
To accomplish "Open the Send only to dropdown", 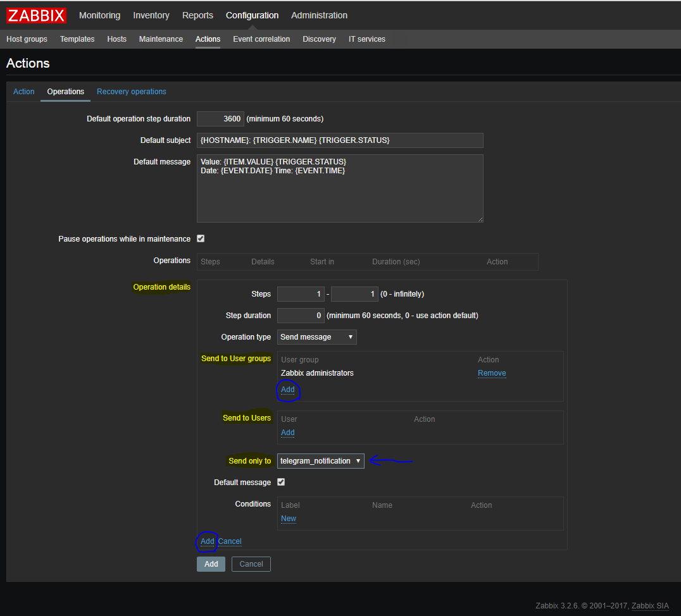I will 320,461.
